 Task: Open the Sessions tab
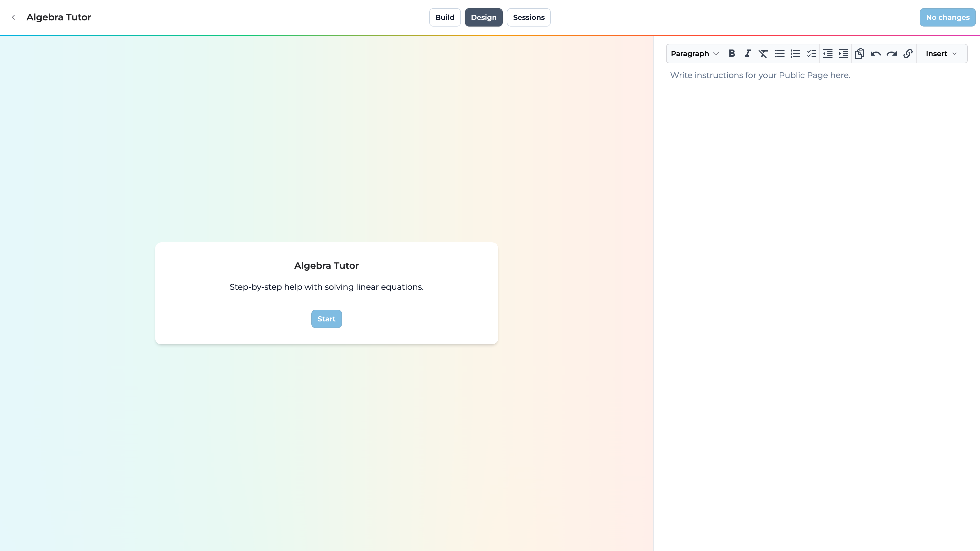click(x=529, y=18)
